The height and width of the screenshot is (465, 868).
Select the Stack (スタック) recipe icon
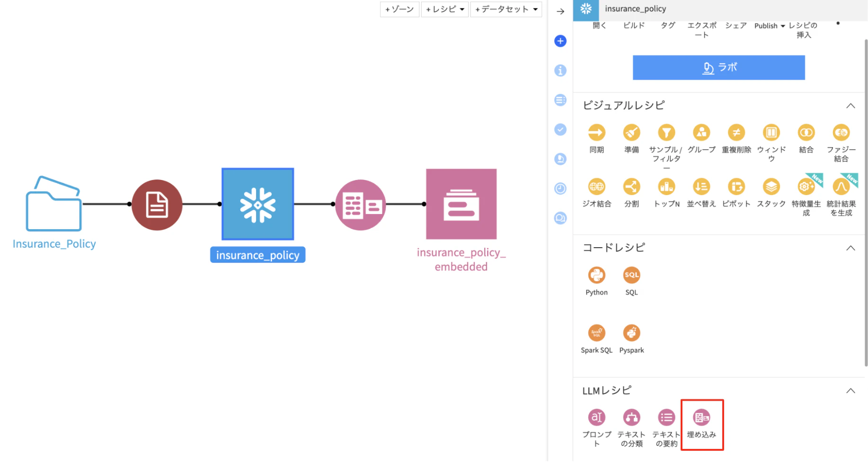(x=771, y=187)
